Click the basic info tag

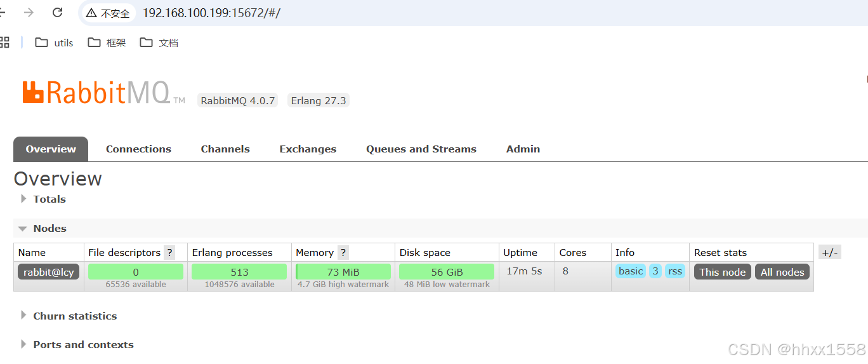click(x=631, y=271)
